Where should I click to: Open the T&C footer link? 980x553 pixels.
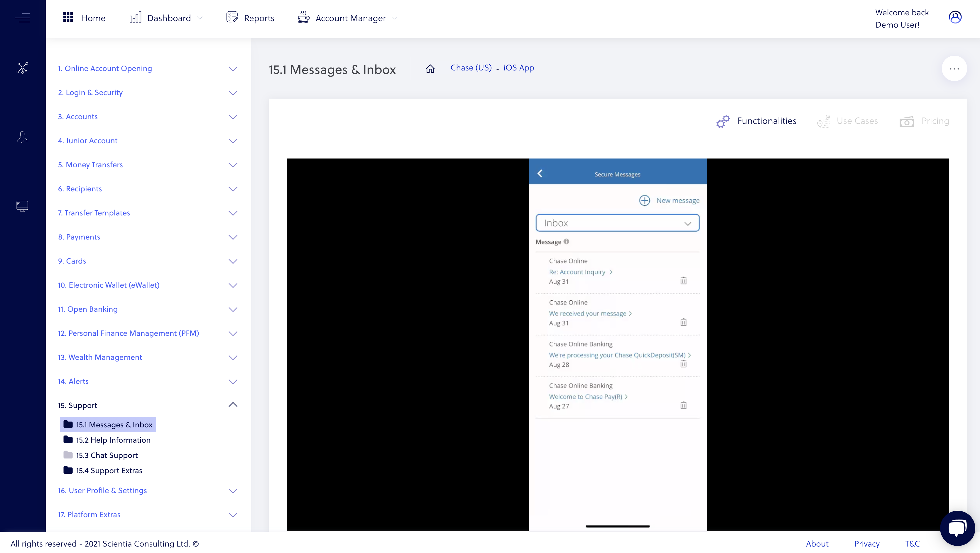(912, 544)
